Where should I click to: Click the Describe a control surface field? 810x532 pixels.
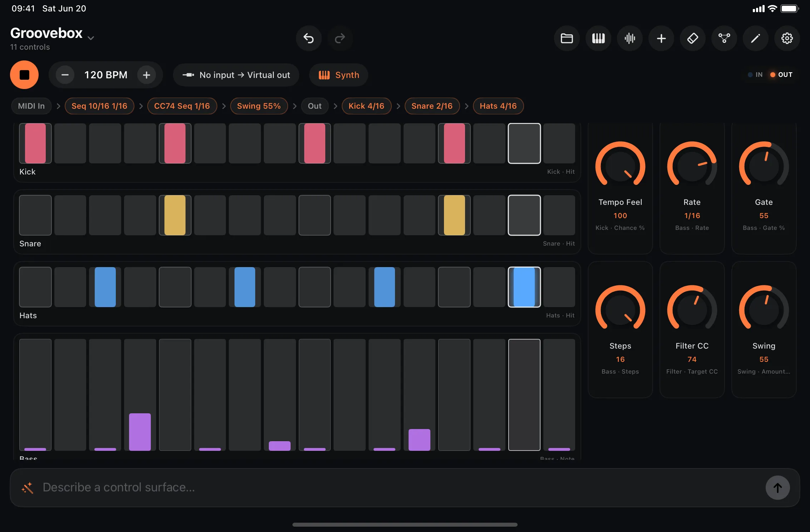(405, 488)
